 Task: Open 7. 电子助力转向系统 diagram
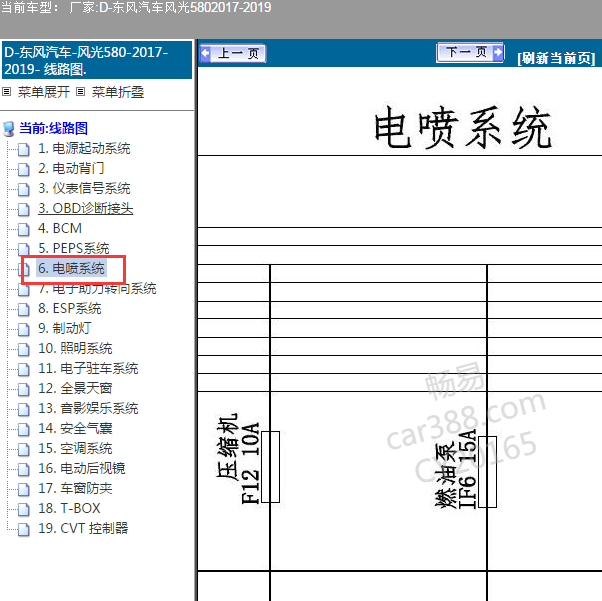97,288
